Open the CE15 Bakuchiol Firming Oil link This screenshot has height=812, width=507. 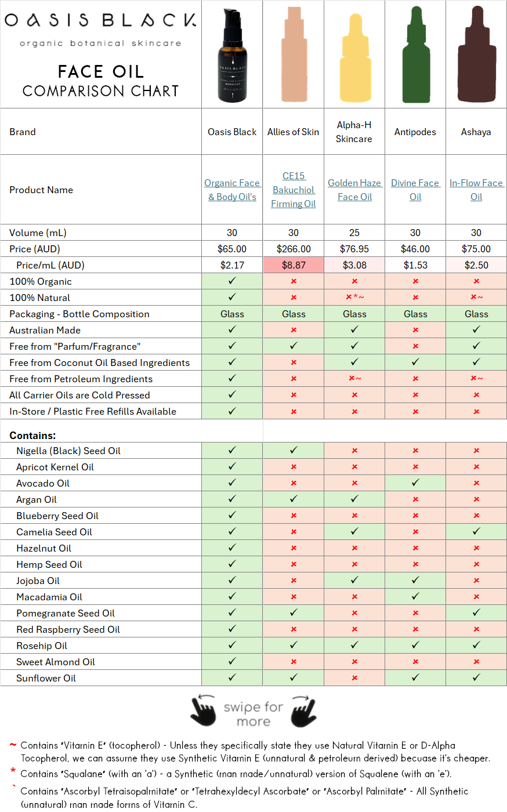click(293, 190)
